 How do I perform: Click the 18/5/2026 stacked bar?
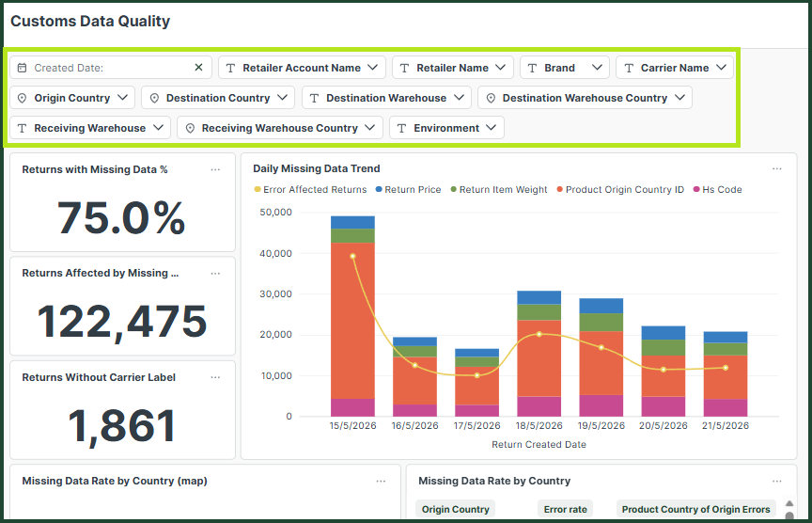click(539, 354)
